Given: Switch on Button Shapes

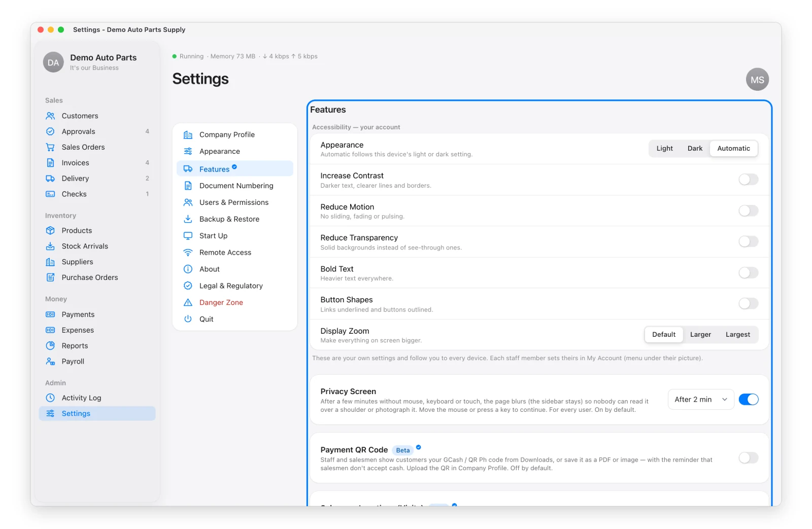Looking at the screenshot, I should pyautogui.click(x=749, y=304).
